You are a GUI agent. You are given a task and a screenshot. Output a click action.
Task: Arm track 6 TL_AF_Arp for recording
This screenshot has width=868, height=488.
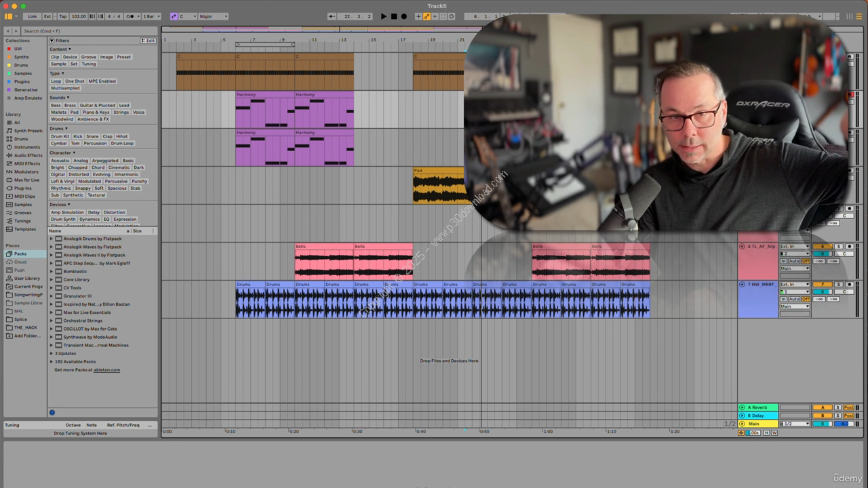[x=850, y=246]
